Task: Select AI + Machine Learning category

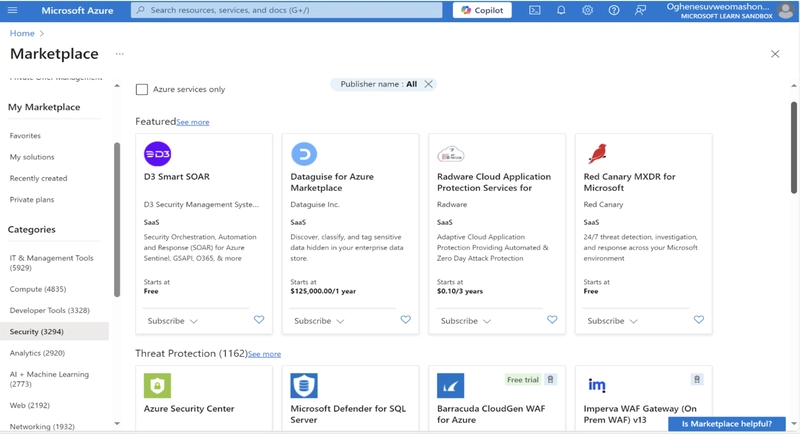Action: (49, 379)
